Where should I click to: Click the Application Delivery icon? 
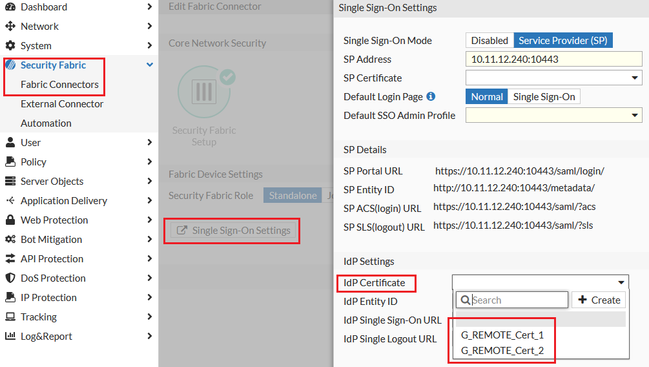[x=10, y=201]
